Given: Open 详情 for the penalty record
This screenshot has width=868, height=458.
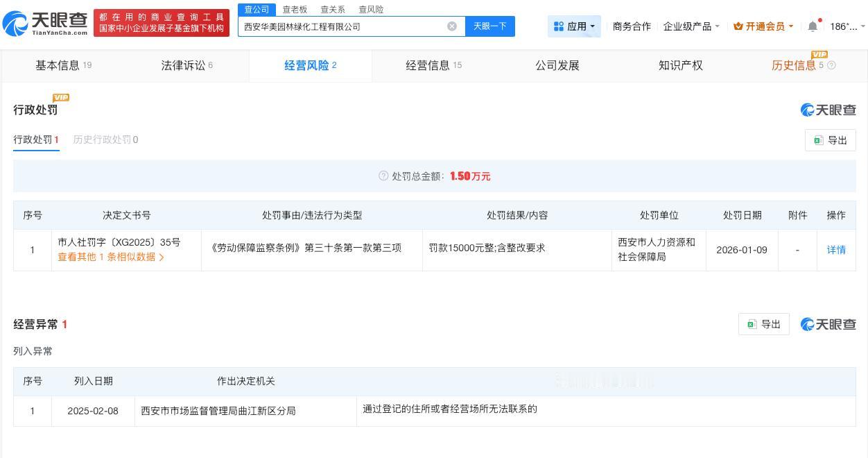Looking at the screenshot, I should [x=836, y=250].
